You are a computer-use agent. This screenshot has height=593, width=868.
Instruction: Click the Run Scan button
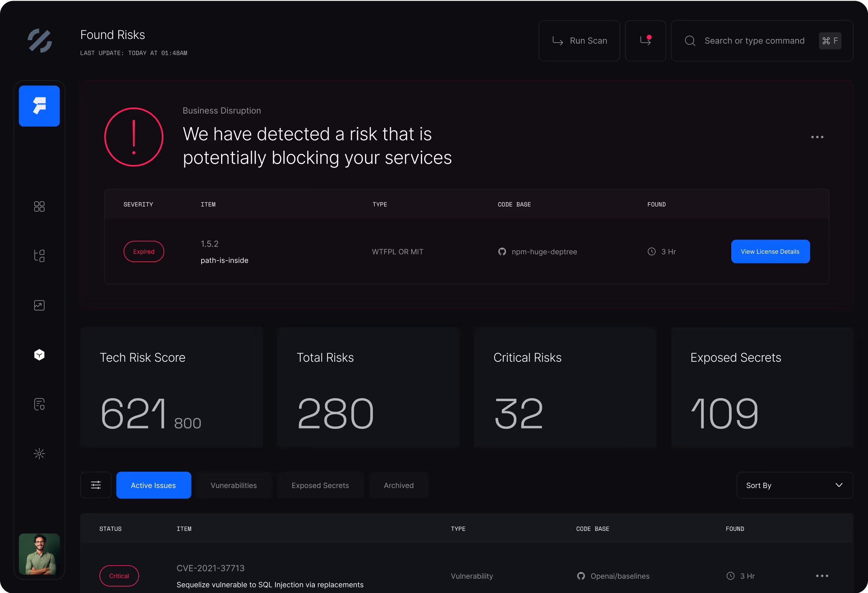579,41
